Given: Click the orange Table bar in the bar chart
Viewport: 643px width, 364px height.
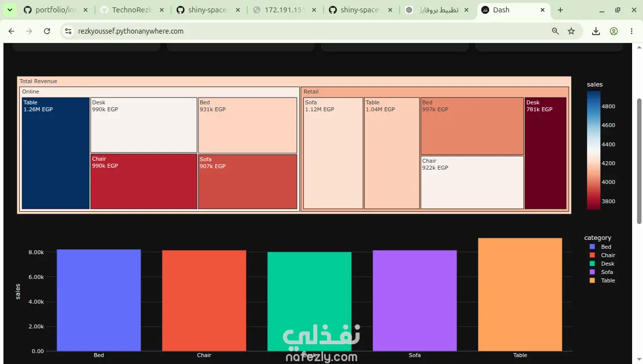Looking at the screenshot, I should (x=520, y=295).
